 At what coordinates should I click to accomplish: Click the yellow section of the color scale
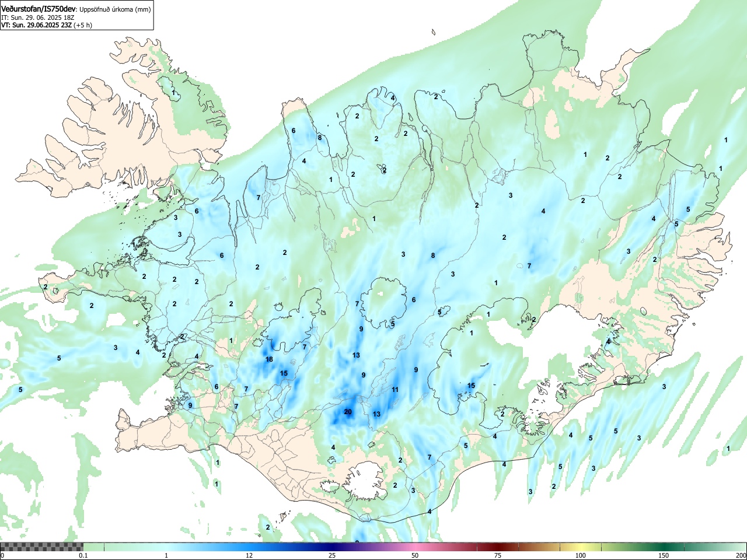click(581, 547)
